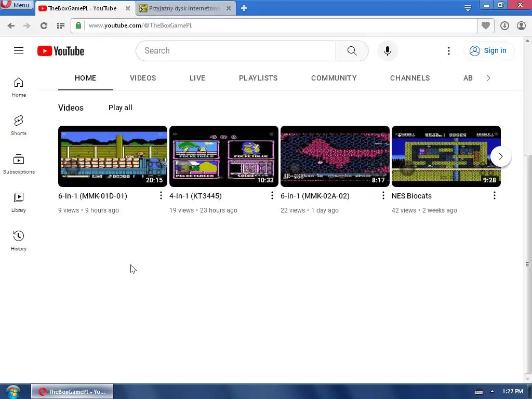
Task: Click '9 views • 9 hours ago' text
Action: pyautogui.click(x=88, y=210)
